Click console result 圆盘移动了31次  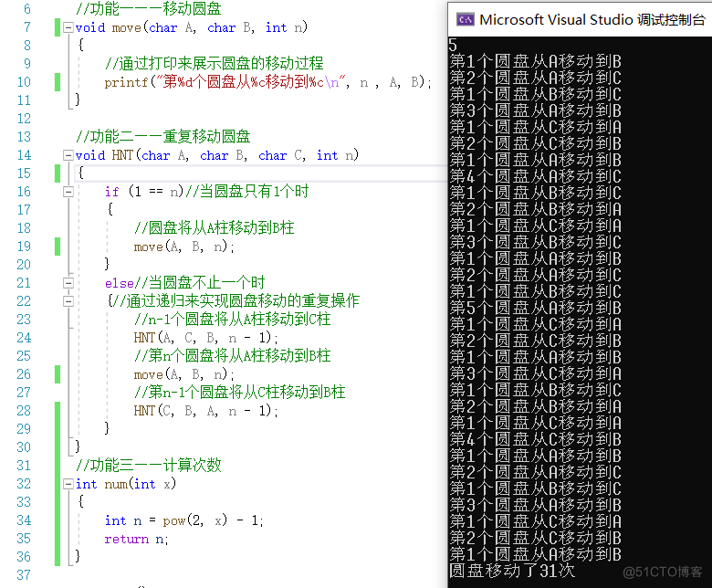point(512,571)
